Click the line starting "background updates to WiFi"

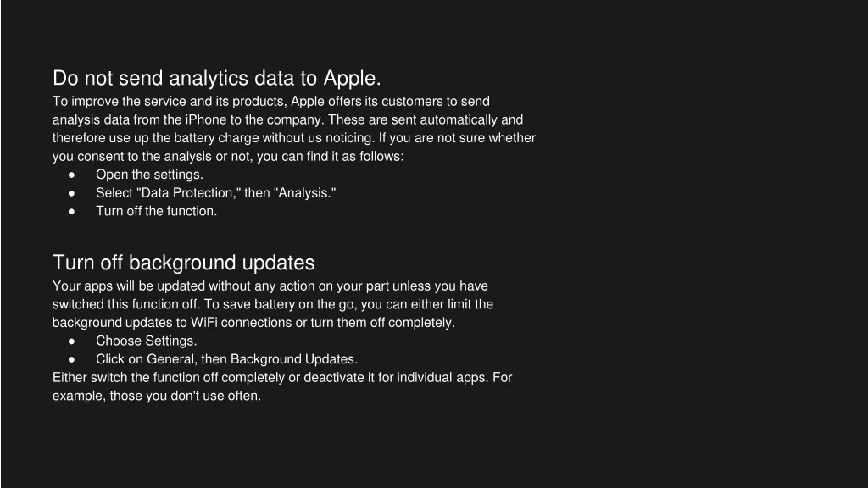coord(253,323)
